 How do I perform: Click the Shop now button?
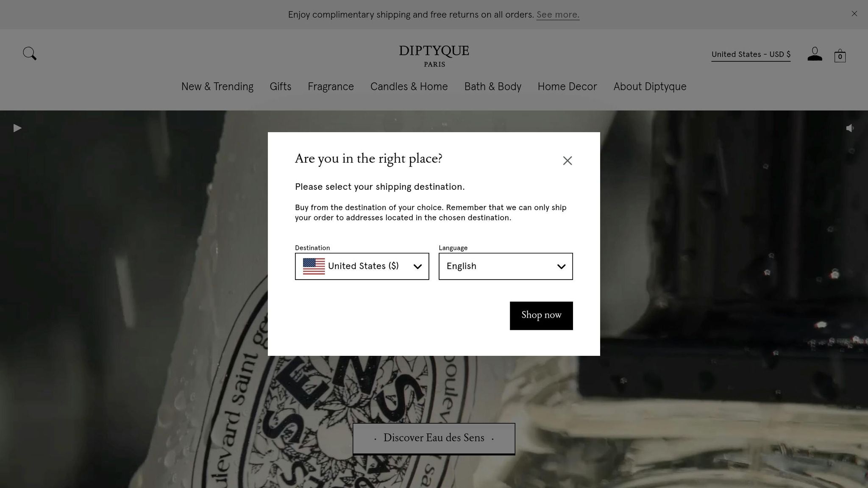coord(541,316)
